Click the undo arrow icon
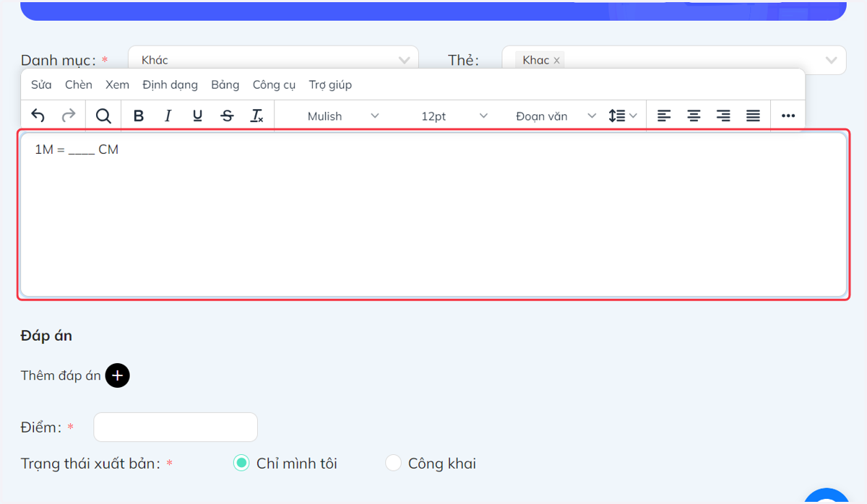The image size is (867, 504). (38, 116)
